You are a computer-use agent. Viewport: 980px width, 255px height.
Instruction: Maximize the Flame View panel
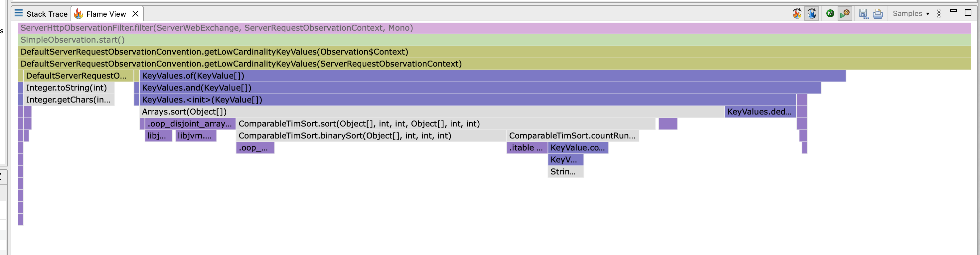968,13
